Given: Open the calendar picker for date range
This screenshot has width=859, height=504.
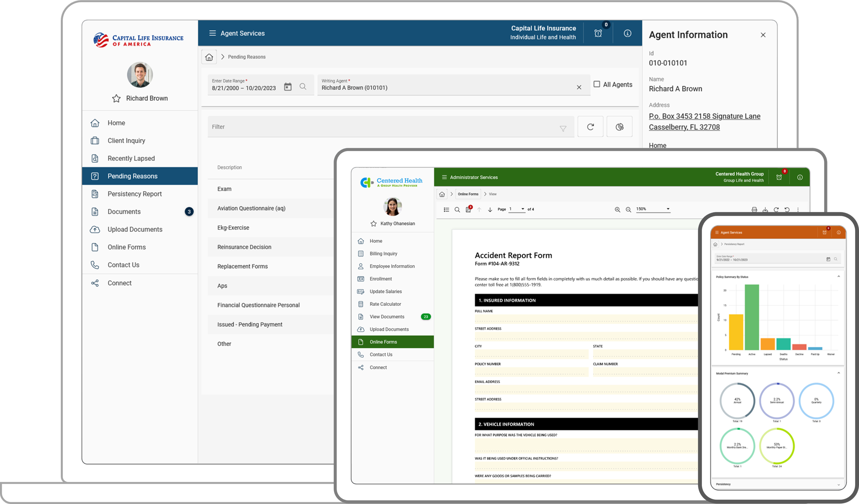Looking at the screenshot, I should pos(288,87).
